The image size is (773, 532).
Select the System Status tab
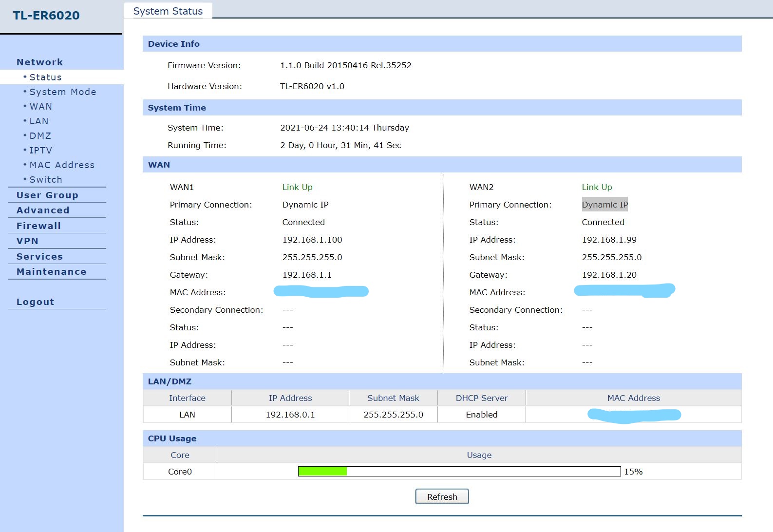[168, 11]
